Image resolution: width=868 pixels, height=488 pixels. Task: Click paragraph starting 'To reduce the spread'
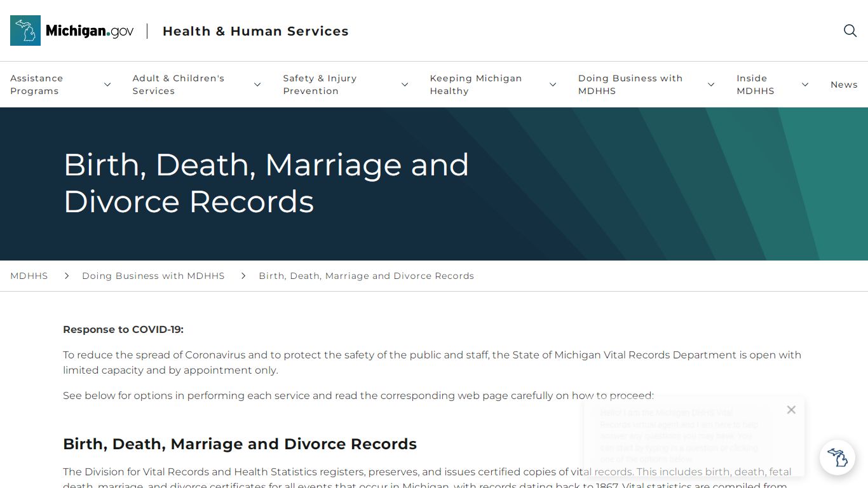pos(432,362)
